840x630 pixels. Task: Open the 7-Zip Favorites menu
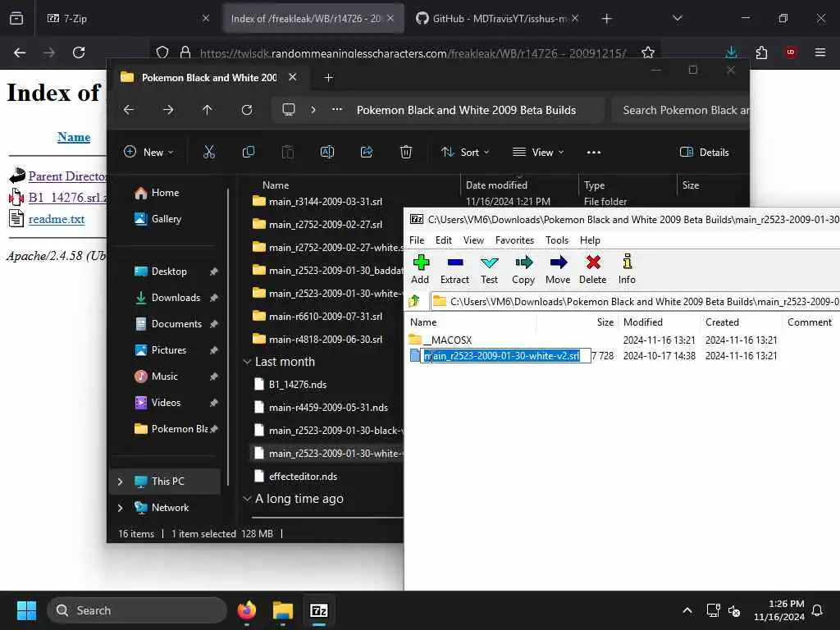click(x=514, y=240)
